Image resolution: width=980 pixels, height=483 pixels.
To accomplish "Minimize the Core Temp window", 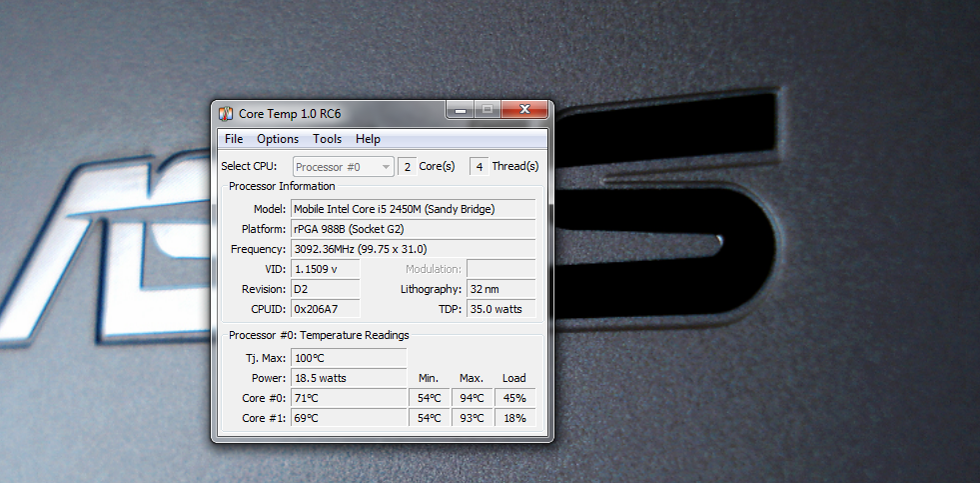I will 461,109.
